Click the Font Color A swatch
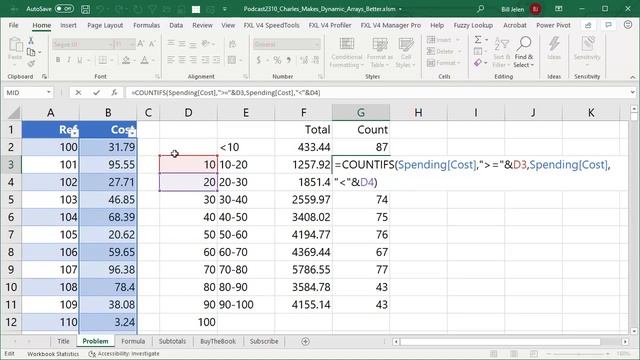The height and width of the screenshot is (360, 640). point(144,60)
